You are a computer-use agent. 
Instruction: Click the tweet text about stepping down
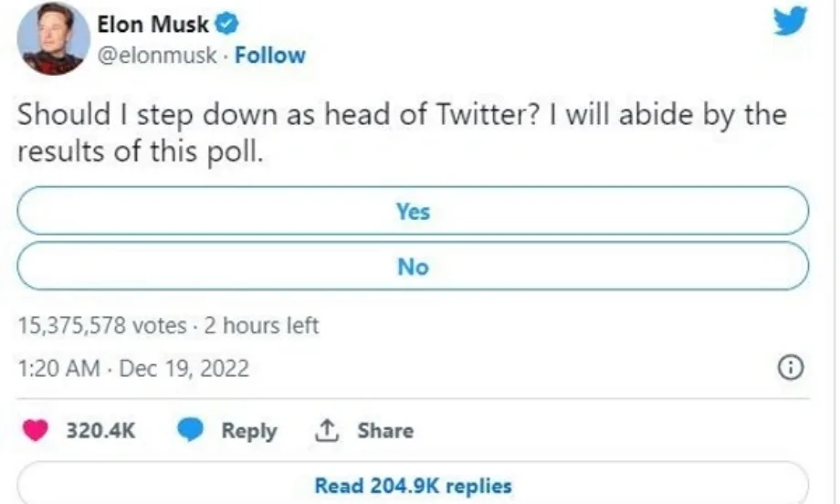pos(402,133)
